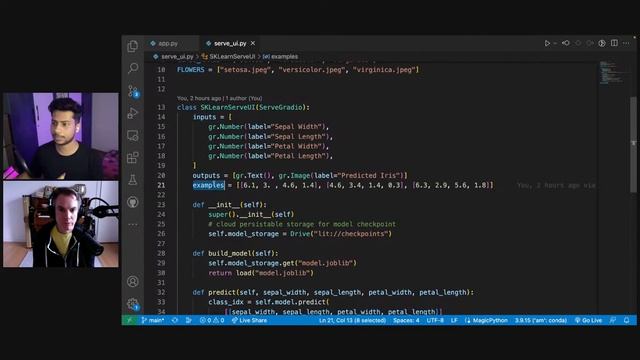Viewport: 640px width, 360px height.
Task: Click the blame annotation above line 13
Action: click(219, 98)
